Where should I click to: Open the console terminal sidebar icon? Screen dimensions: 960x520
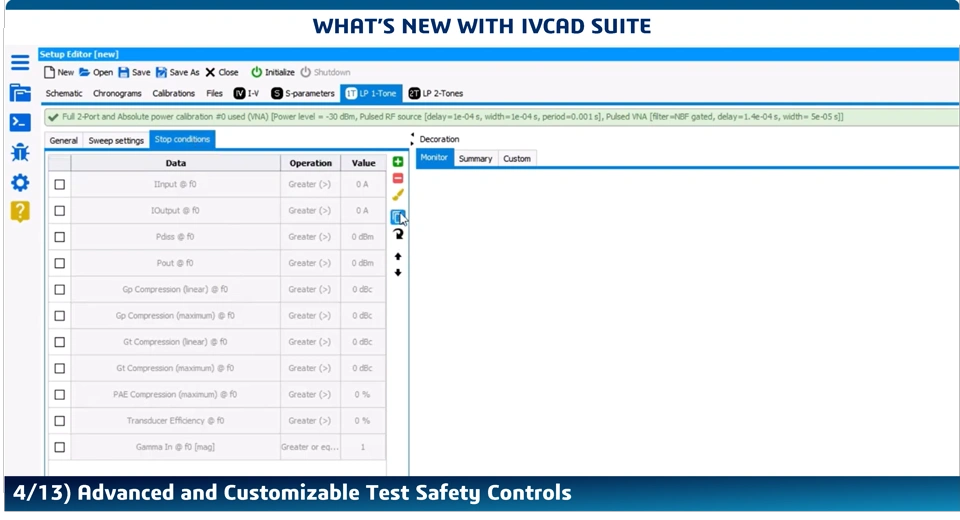(20, 122)
